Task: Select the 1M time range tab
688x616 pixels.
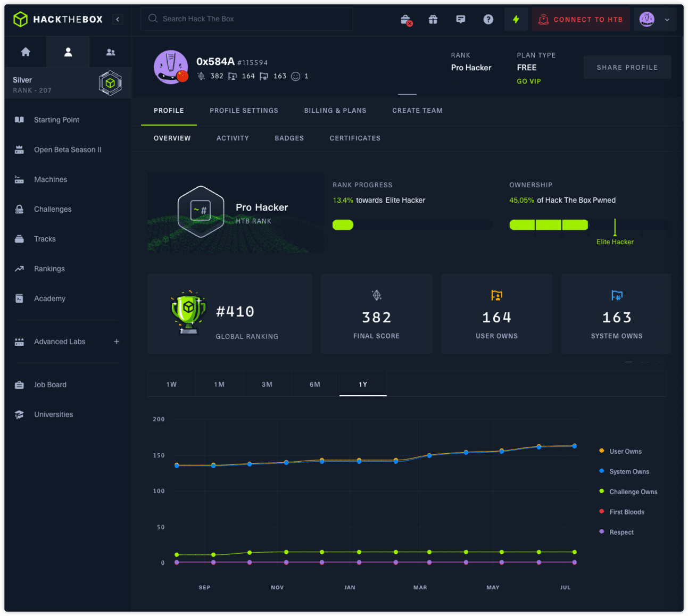Action: [219, 385]
